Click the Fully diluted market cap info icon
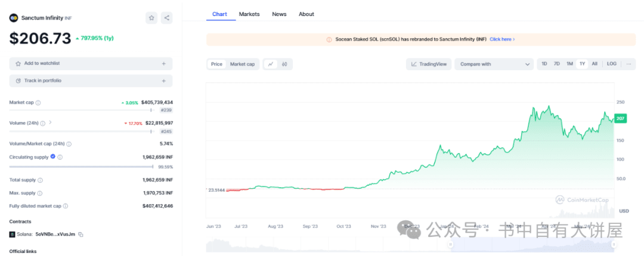Image resolution: width=644 pixels, height=256 pixels. 66,206
